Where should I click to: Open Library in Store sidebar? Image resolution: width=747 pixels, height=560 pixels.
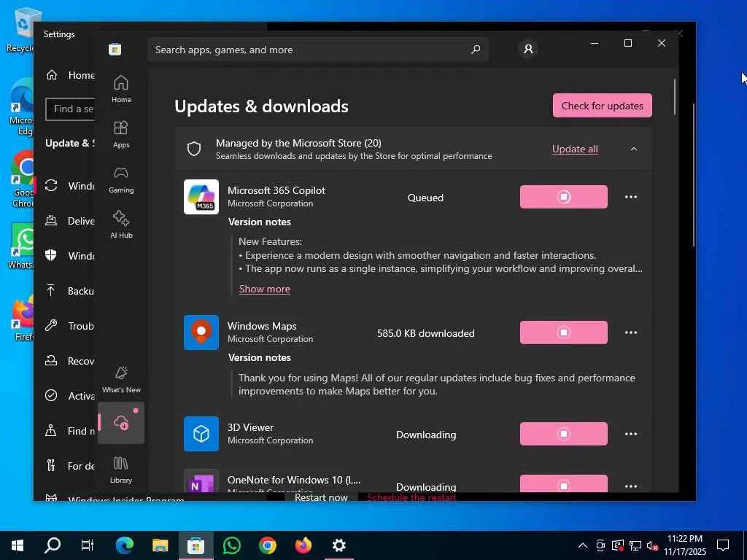point(121,470)
